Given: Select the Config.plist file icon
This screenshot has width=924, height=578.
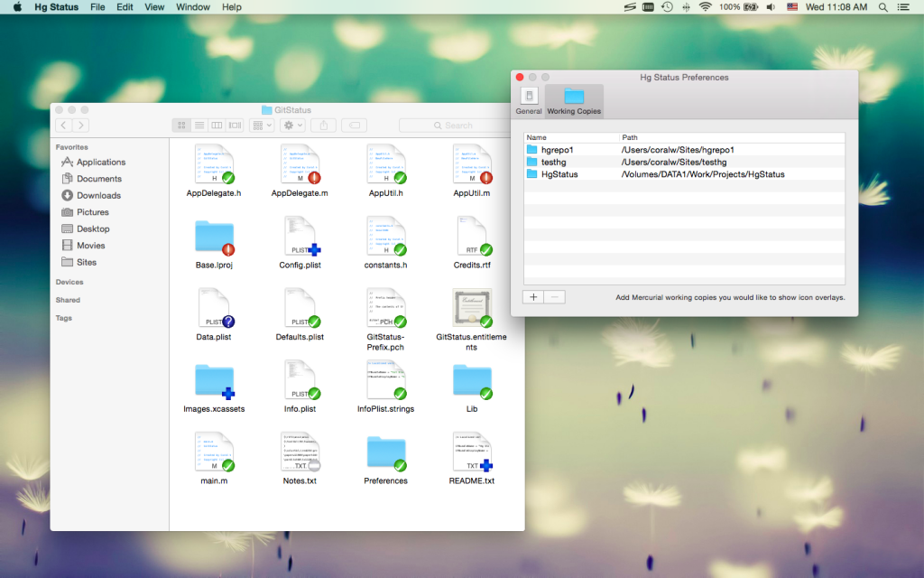Looking at the screenshot, I should click(x=300, y=236).
